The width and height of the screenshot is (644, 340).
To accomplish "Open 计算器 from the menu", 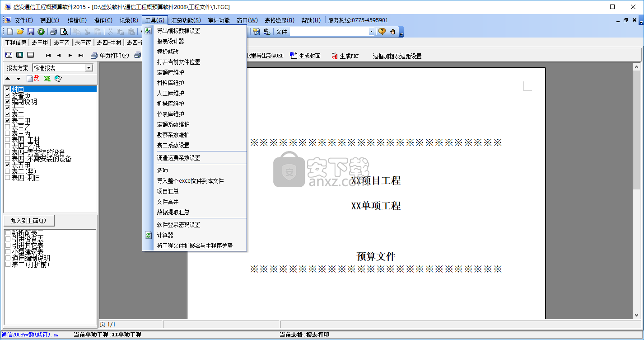I will [x=165, y=235].
